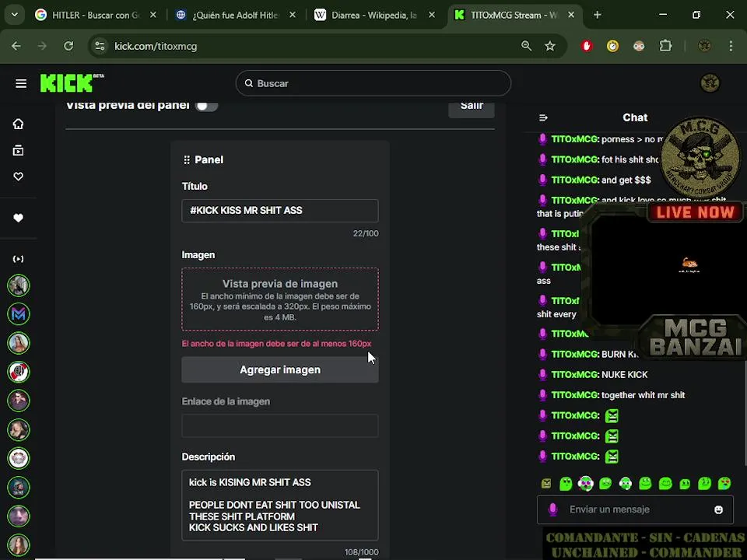The height and width of the screenshot is (560, 747).
Task: Go back with the browser back arrow
Action: click(x=16, y=46)
